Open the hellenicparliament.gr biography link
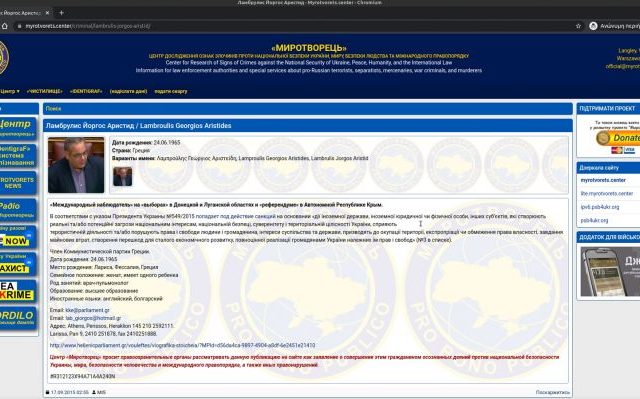This screenshot has width=640, height=399. [182, 345]
